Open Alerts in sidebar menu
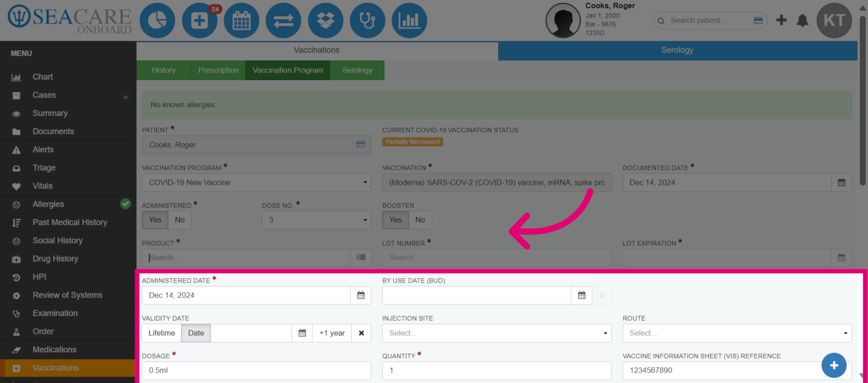 pyautogui.click(x=68, y=149)
